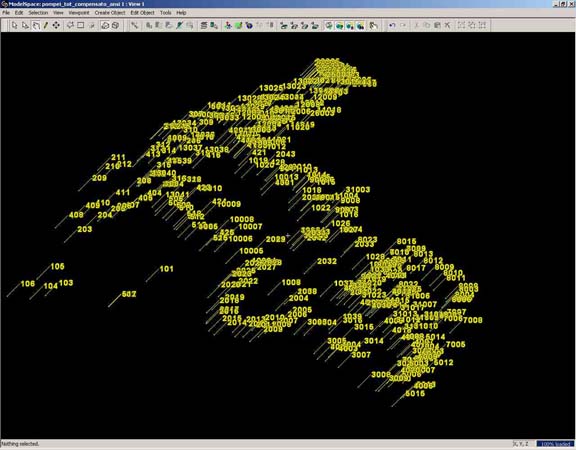
Task: Open the Viewpoint menu
Action: [x=79, y=12]
